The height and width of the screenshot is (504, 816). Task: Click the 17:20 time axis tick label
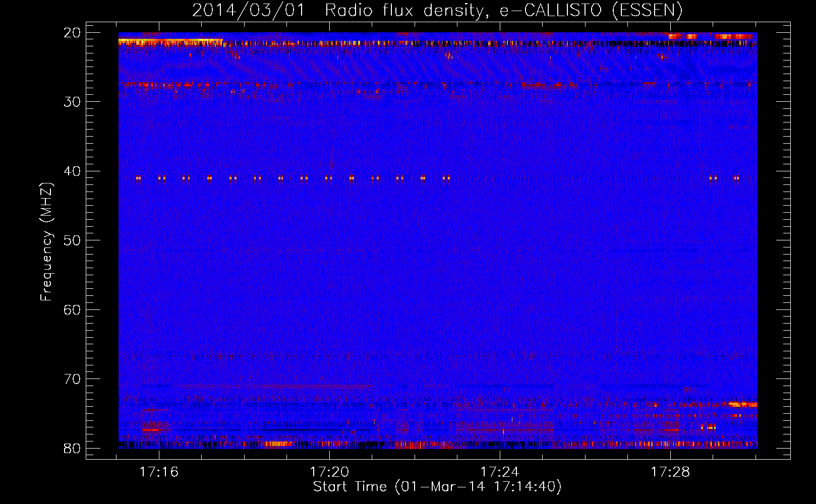tap(329, 472)
